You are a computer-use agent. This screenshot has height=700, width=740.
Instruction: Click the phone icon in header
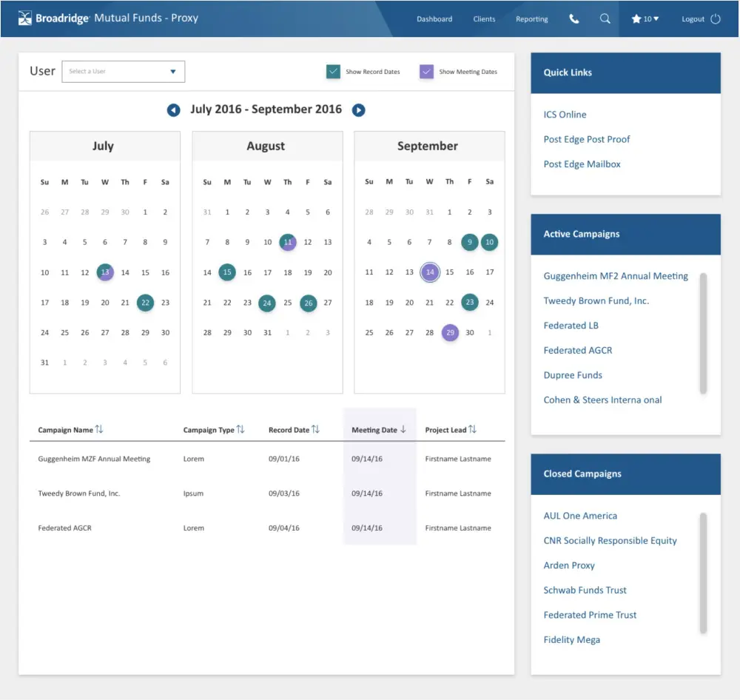pyautogui.click(x=574, y=19)
